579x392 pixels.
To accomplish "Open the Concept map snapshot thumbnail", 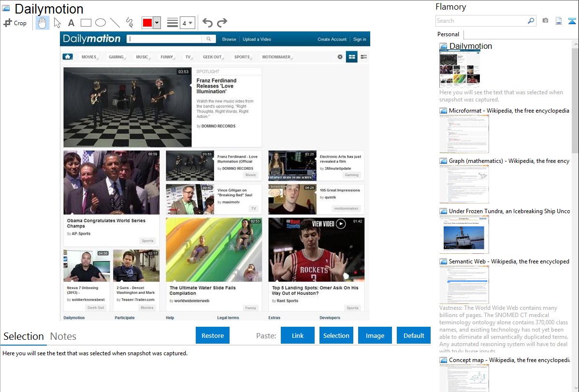I will click(x=464, y=378).
